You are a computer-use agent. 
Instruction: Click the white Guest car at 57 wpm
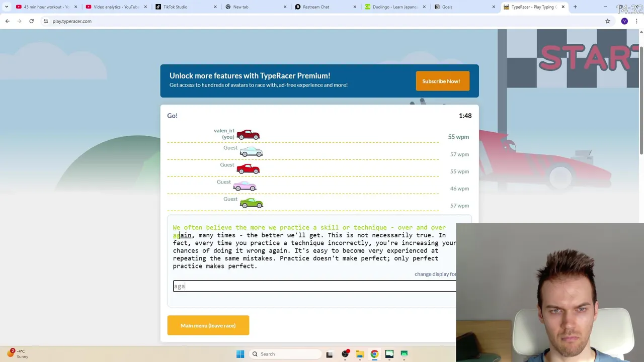coord(251,152)
